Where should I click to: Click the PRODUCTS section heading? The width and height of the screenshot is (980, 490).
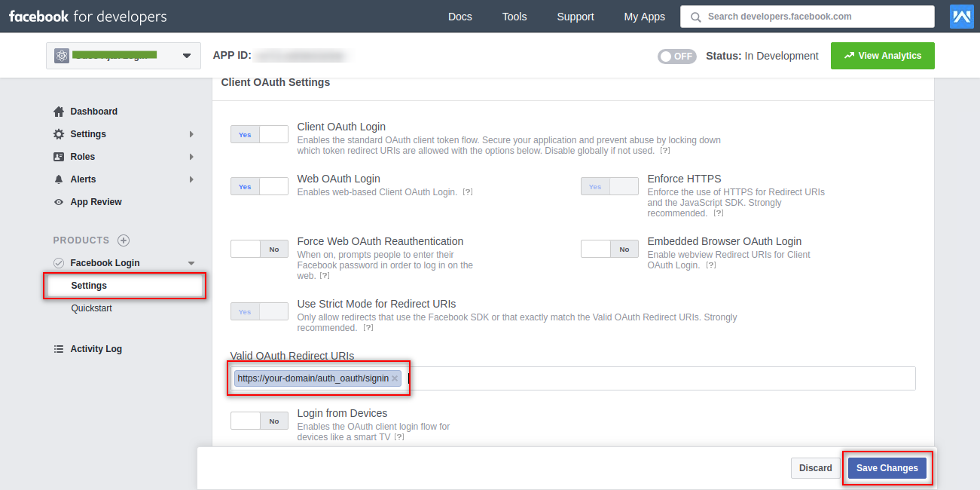point(81,240)
